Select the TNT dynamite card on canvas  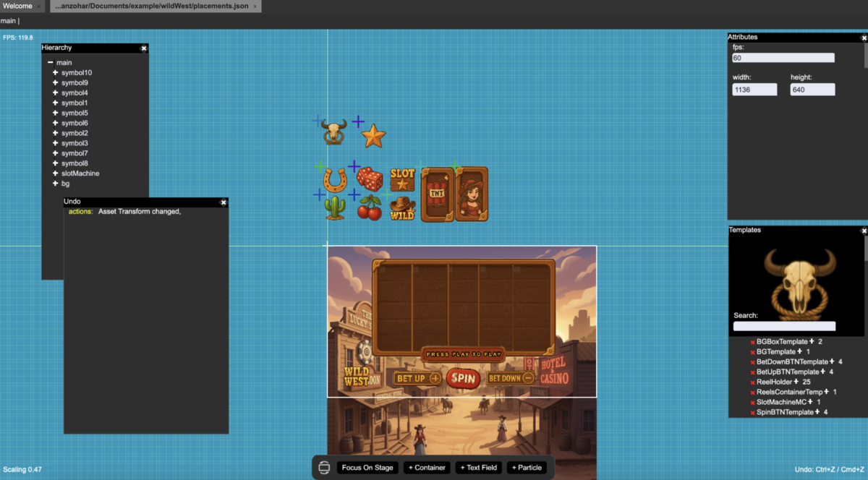tap(437, 194)
